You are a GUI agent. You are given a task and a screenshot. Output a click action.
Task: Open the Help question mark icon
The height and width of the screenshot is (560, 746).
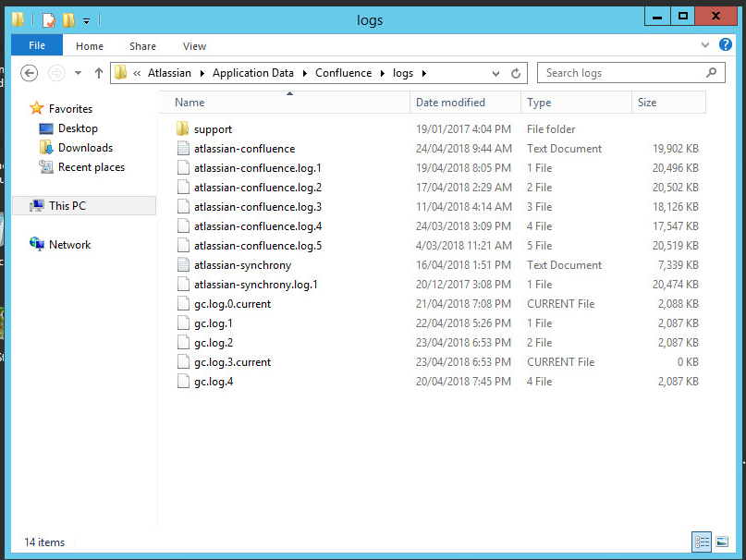coord(725,44)
